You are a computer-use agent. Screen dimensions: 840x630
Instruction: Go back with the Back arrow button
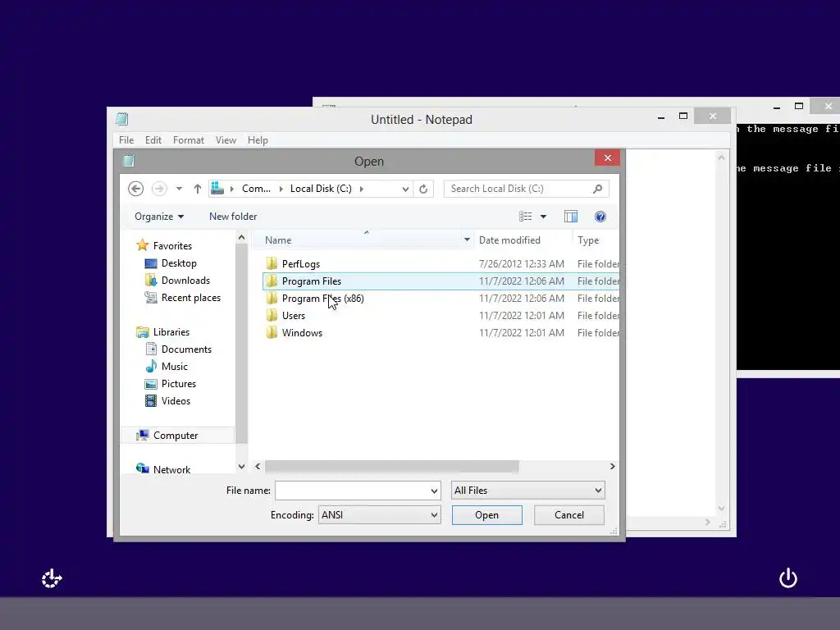[x=135, y=189]
